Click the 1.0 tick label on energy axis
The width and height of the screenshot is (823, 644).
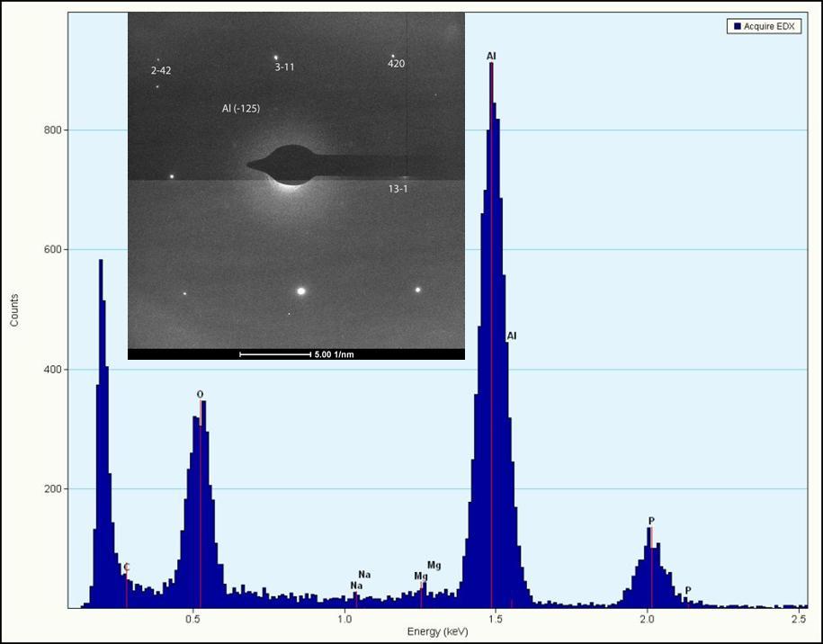344,619
